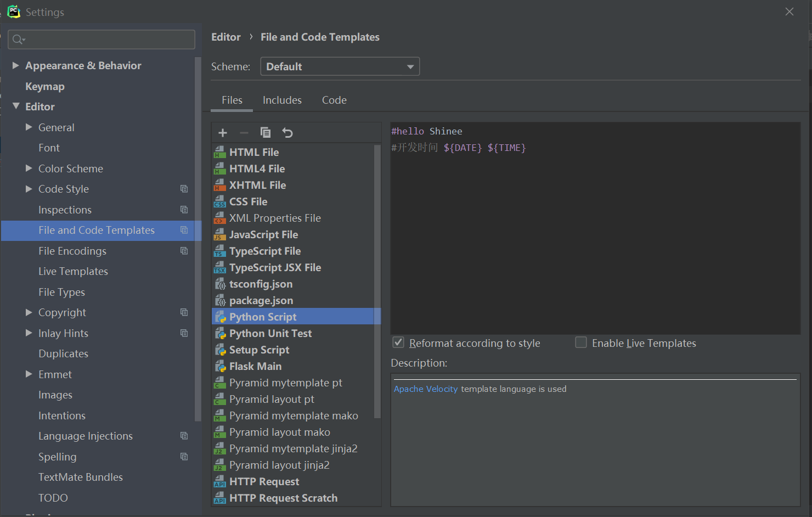Open File Types settings page
The height and width of the screenshot is (517, 812).
point(61,292)
